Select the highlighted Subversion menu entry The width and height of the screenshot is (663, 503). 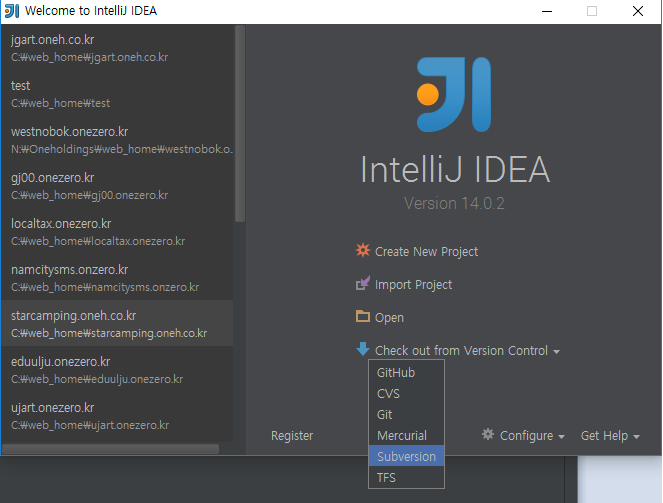click(x=406, y=456)
